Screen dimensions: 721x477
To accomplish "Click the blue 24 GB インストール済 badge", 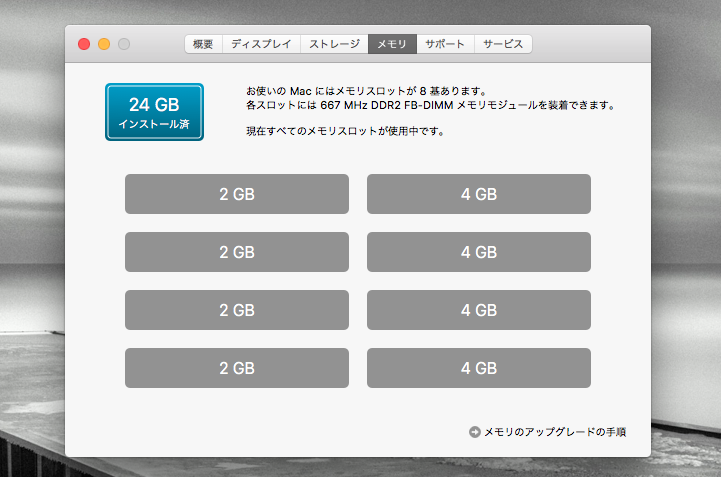I will pyautogui.click(x=154, y=112).
